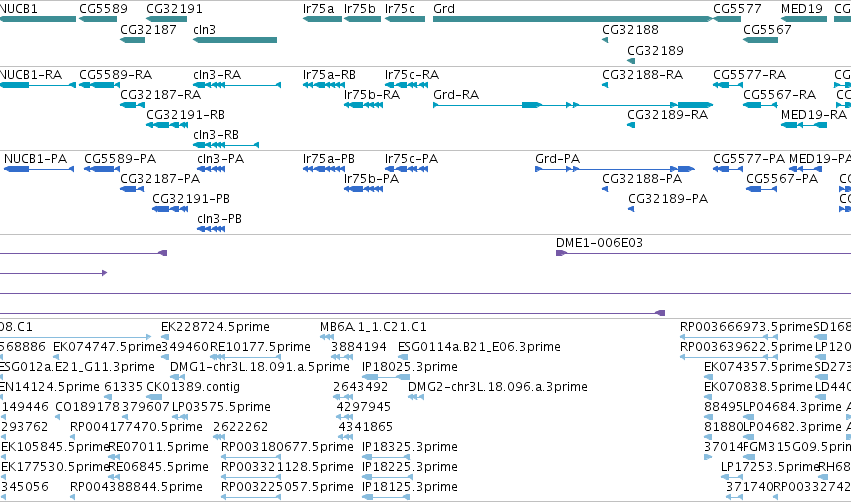Click the Ir75b-RA transcript label
Image resolution: width=851 pixels, height=502 pixels.
372,94
